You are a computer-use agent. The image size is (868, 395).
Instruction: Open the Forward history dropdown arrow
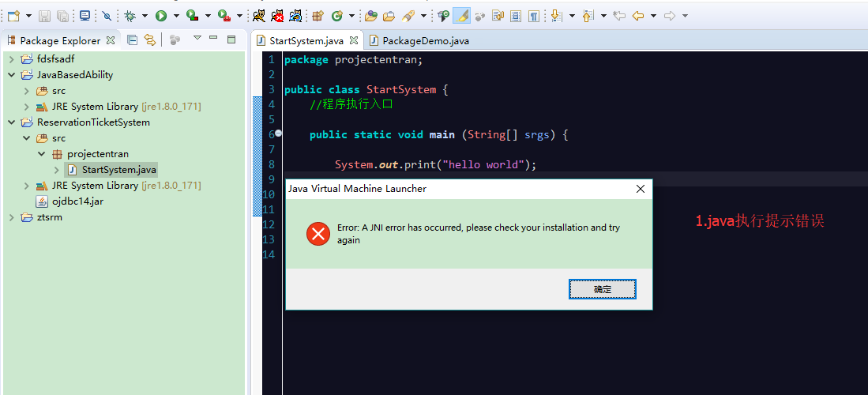point(685,16)
